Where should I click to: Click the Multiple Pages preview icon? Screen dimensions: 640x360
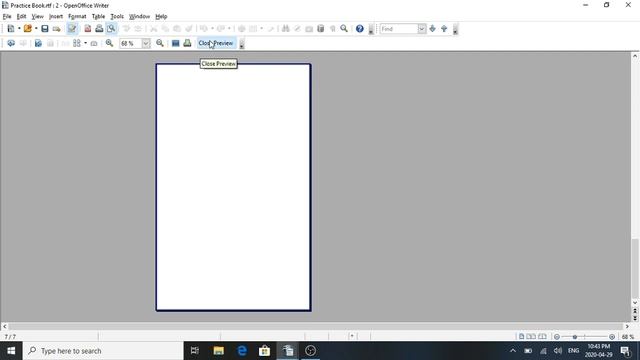pos(77,43)
